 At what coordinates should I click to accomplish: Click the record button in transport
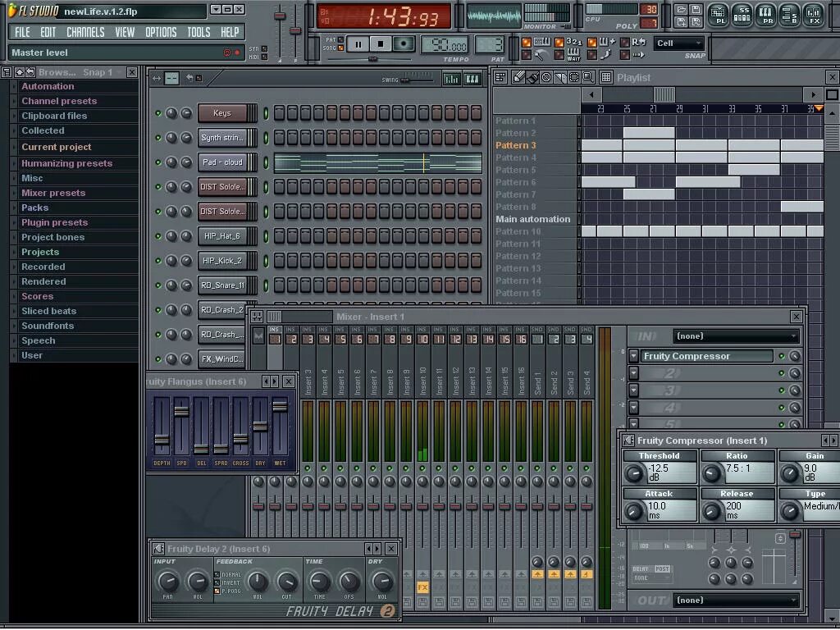click(x=404, y=44)
